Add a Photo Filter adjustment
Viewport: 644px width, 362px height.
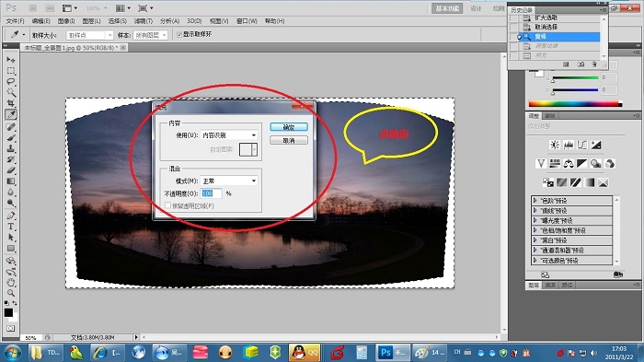click(x=596, y=164)
